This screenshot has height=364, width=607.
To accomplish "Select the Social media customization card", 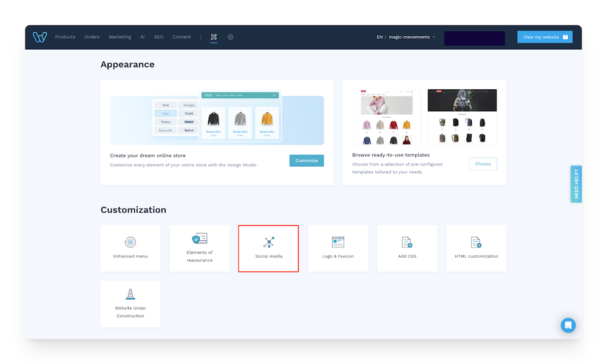I will [268, 248].
